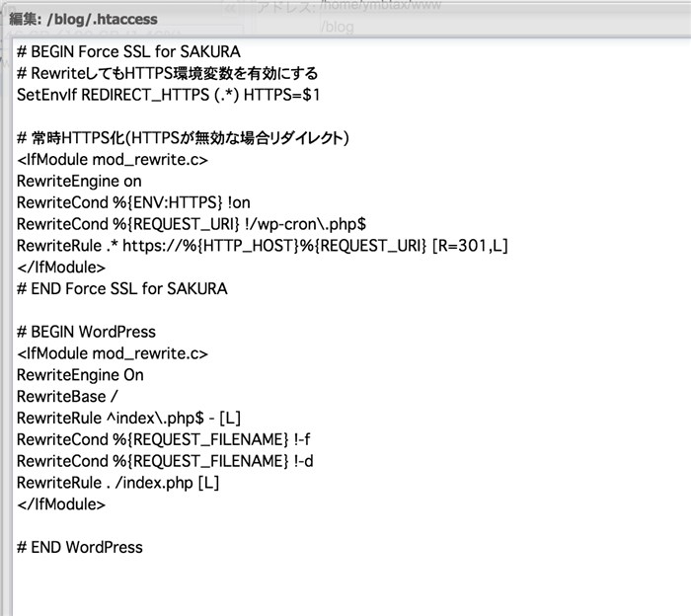Click the 'RewriteEngine On' capitalized line
This screenshot has height=616, width=691.
click(80, 375)
